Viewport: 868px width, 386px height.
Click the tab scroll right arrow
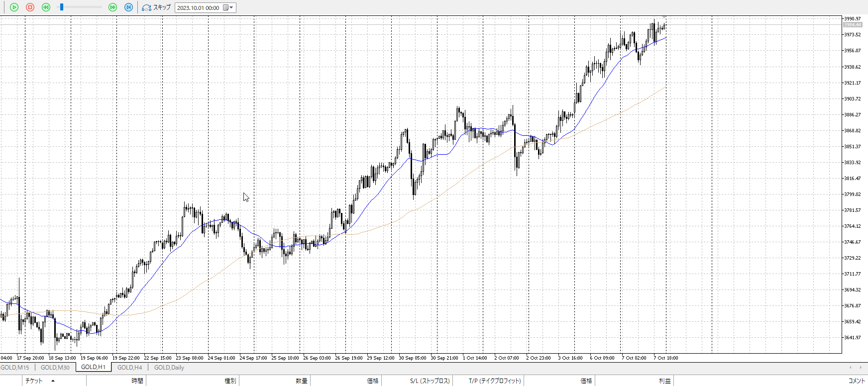(861, 368)
